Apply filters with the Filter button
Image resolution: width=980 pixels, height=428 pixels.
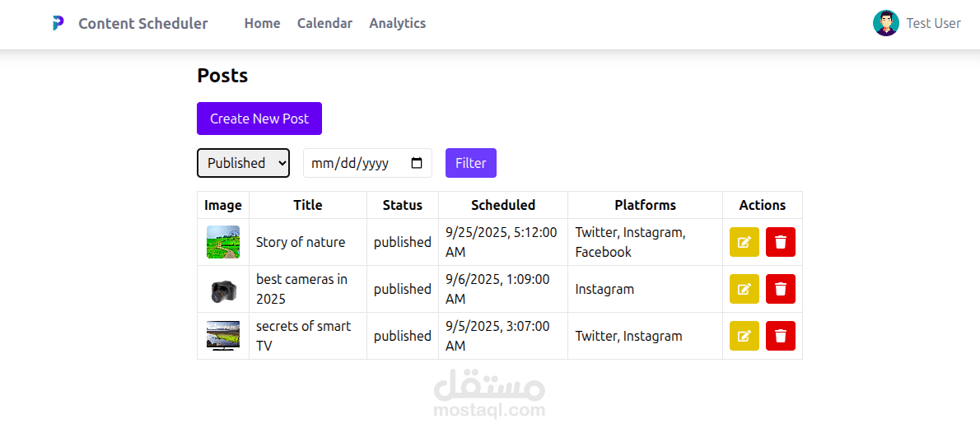point(470,163)
